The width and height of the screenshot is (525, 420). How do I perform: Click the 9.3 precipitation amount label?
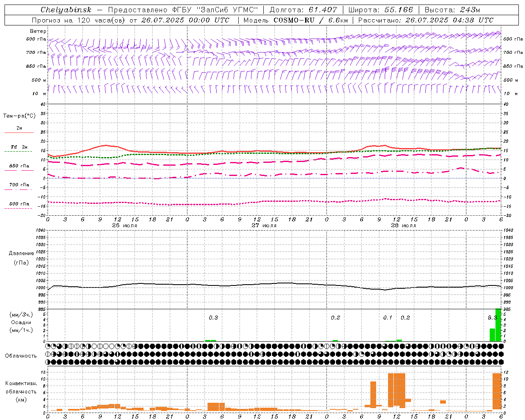[492, 317]
